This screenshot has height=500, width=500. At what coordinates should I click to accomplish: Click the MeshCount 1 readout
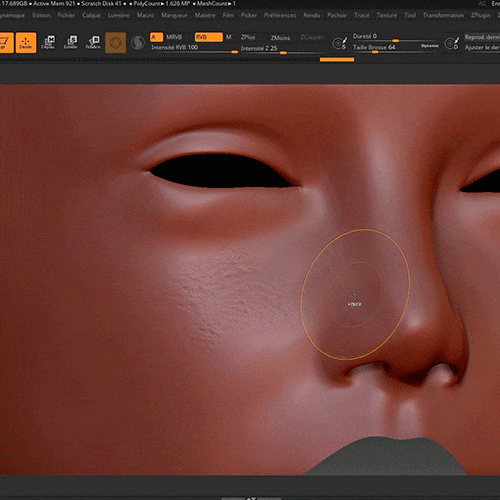click(216, 4)
